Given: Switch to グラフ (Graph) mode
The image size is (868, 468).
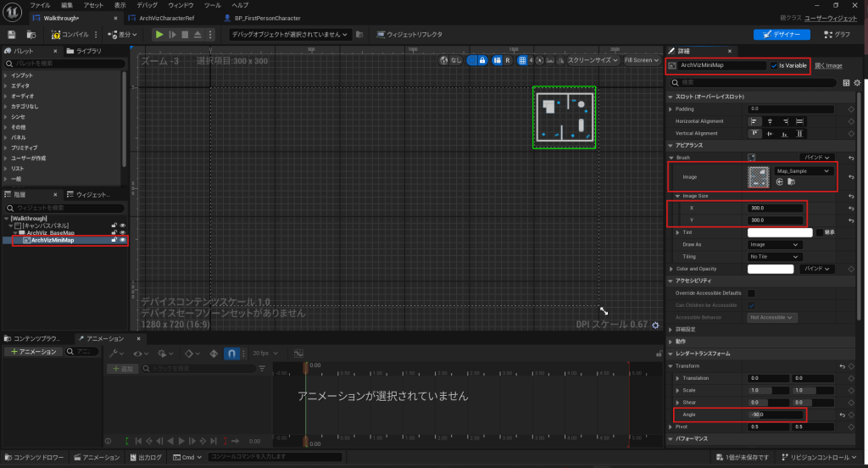Looking at the screenshot, I should (x=837, y=34).
